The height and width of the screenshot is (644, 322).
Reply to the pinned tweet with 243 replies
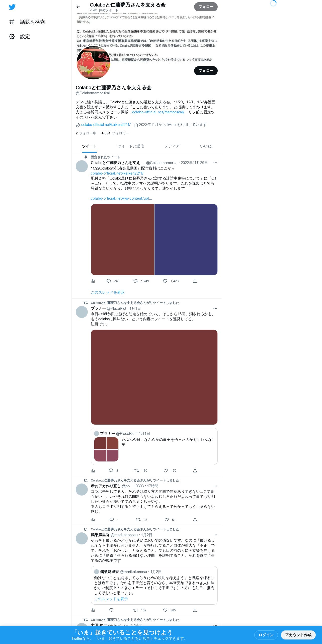click(x=109, y=281)
